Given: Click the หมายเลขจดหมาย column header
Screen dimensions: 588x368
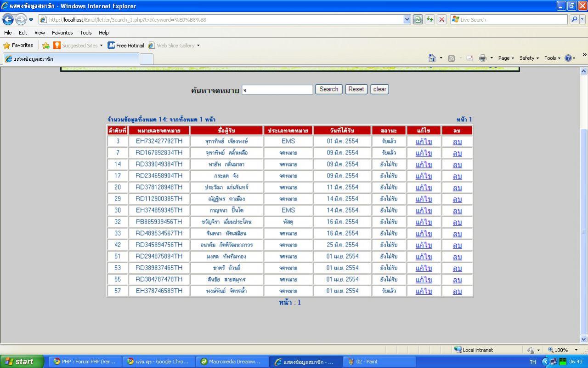Looking at the screenshot, I should pos(159,131).
